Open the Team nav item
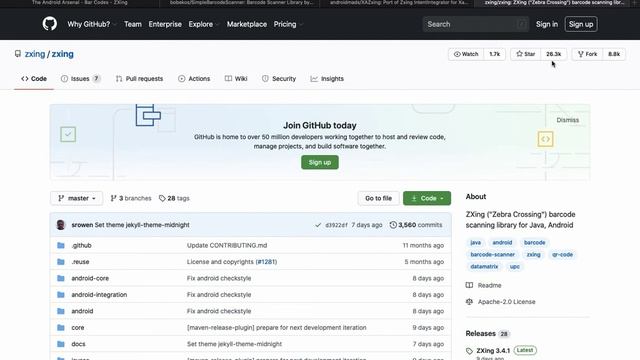This screenshot has width=640, height=360. (133, 24)
